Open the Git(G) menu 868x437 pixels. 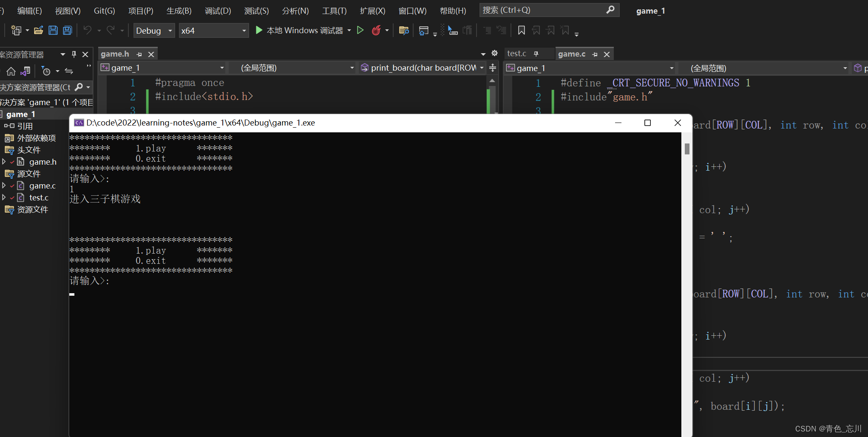coord(104,11)
